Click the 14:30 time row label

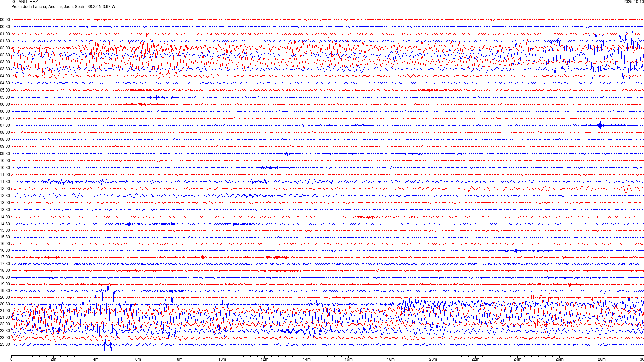5,224
